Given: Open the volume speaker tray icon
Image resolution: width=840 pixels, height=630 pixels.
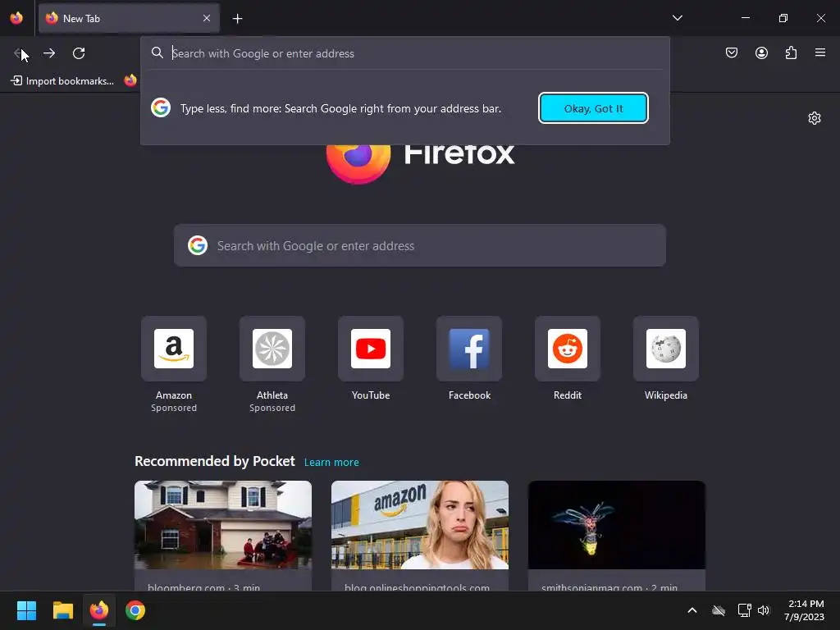Looking at the screenshot, I should coord(764,610).
